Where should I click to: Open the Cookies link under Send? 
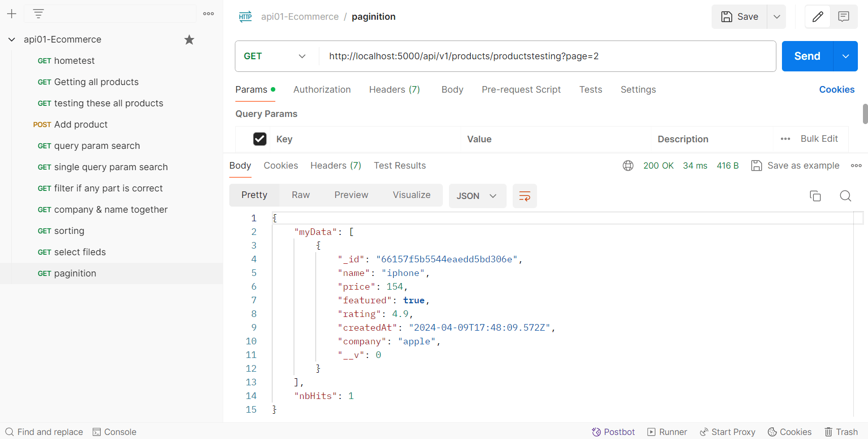[837, 90]
